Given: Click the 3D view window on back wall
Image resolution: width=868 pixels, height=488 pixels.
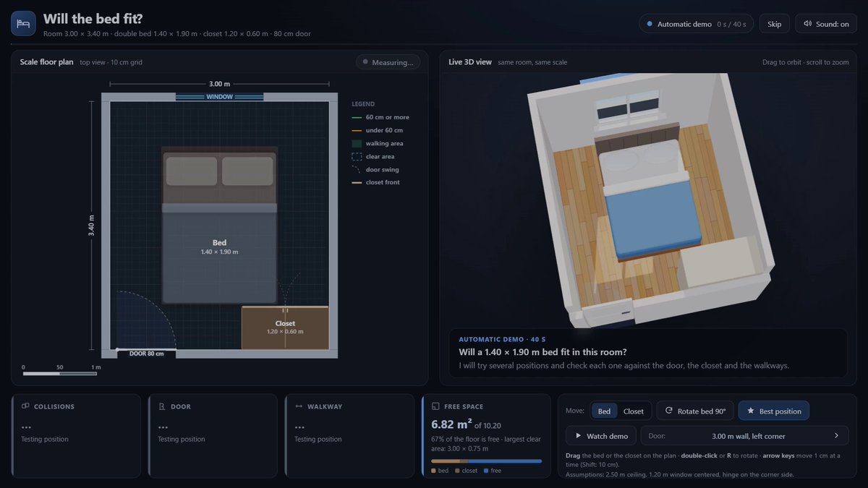Looking at the screenshot, I should coord(629,108).
